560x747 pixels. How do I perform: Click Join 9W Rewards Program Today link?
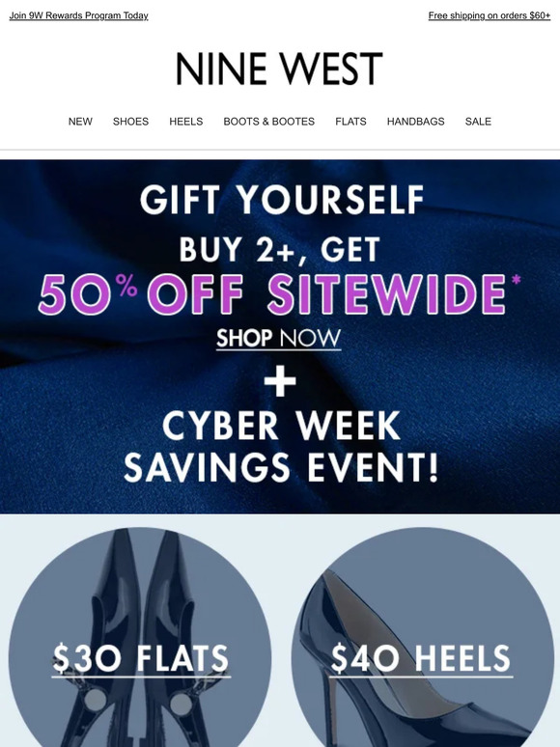pos(78,15)
